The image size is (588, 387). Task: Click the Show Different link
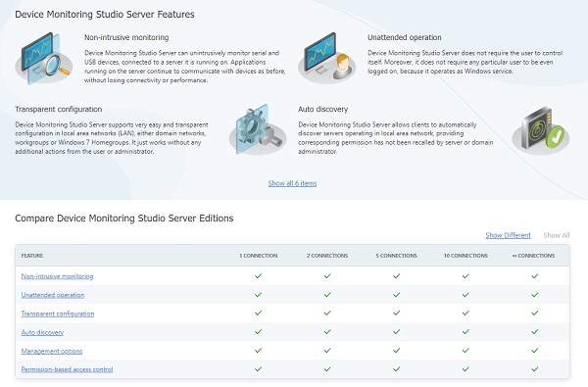tap(508, 235)
